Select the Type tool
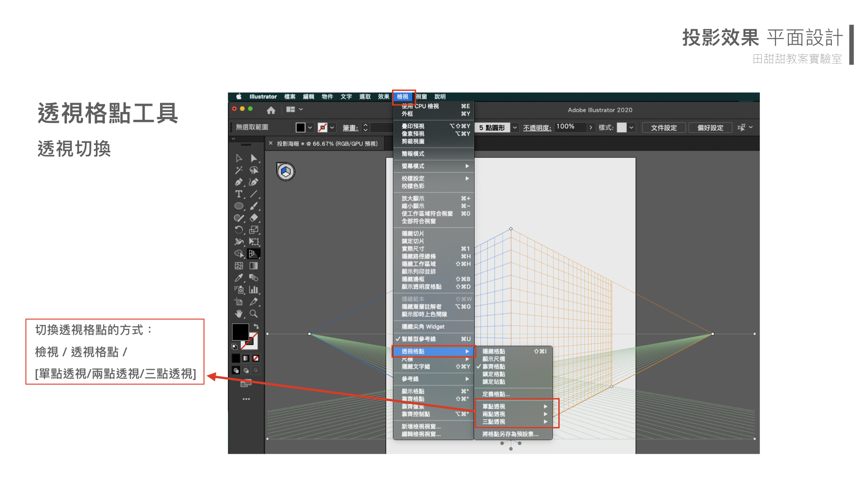The image size is (868, 488). coord(239,194)
